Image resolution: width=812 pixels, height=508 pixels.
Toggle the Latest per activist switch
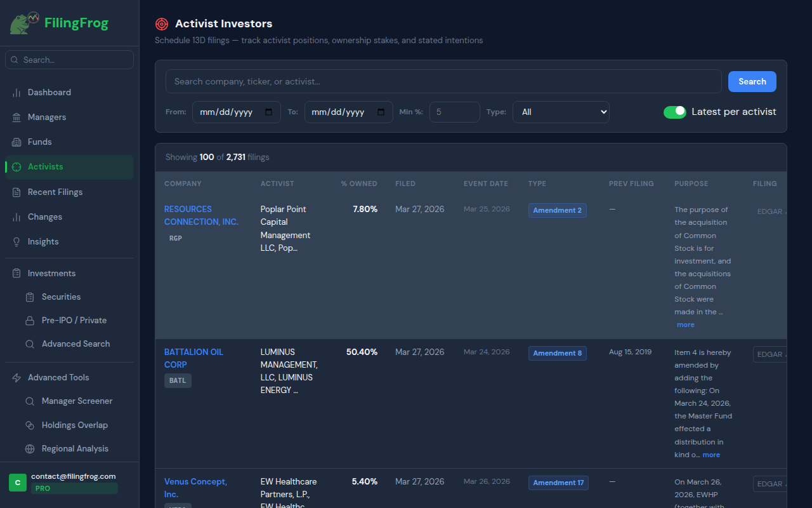675,112
